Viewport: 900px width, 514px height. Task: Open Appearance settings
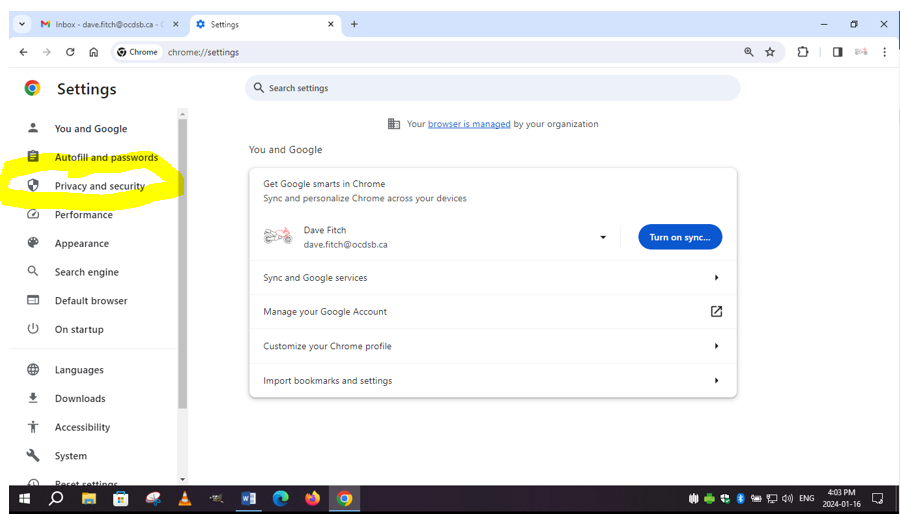click(82, 243)
